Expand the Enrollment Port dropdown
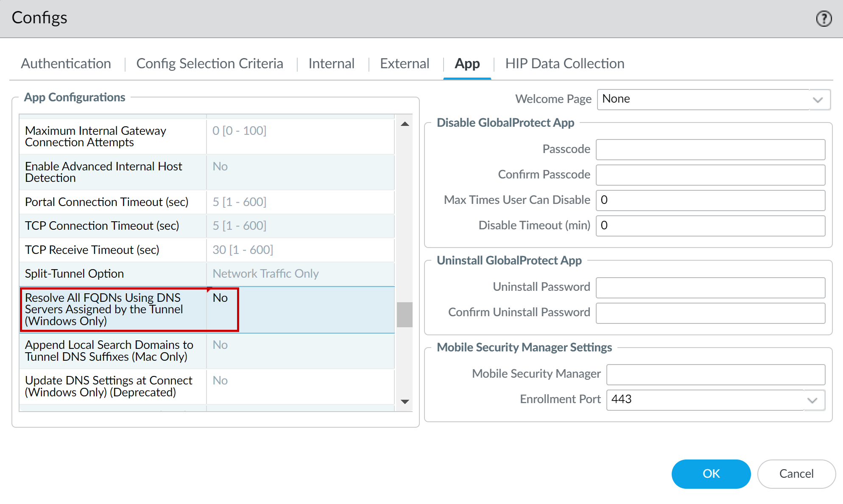 pos(812,400)
